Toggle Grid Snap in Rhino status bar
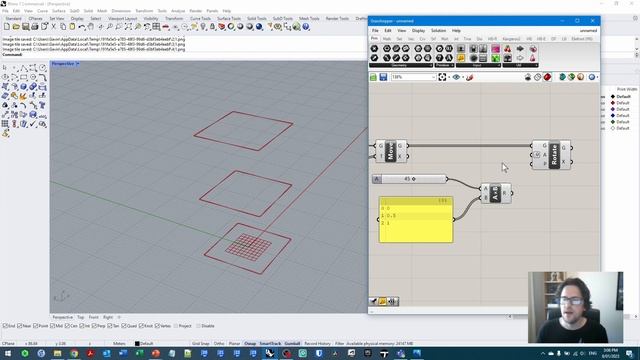Screen dimensions: 640x360 pos(200,344)
